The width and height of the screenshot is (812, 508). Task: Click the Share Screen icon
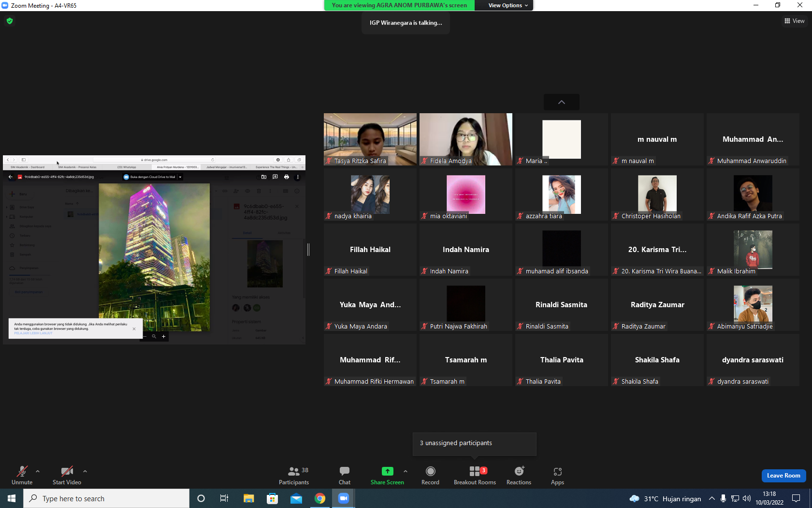coord(387,471)
